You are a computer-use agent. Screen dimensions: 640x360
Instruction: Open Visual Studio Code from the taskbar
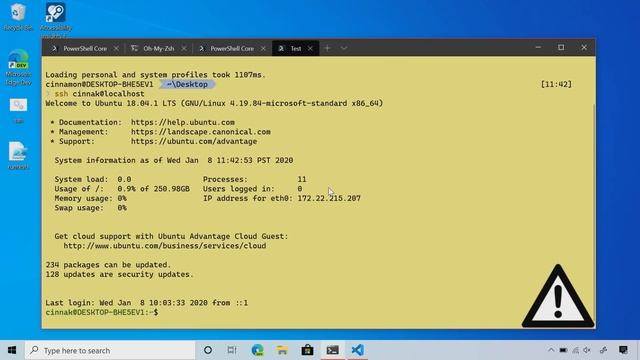pyautogui.click(x=358, y=350)
